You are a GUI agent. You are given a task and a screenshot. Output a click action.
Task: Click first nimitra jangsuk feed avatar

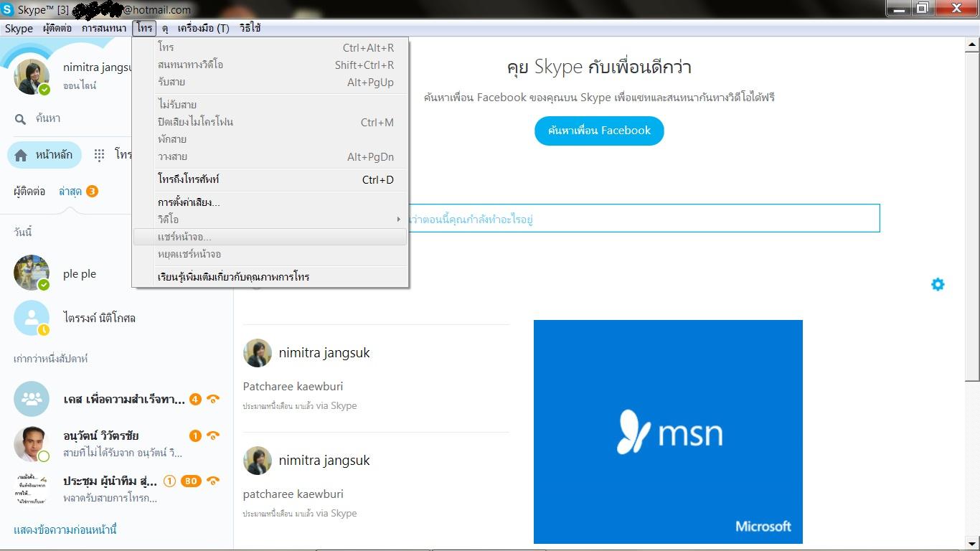[258, 353]
